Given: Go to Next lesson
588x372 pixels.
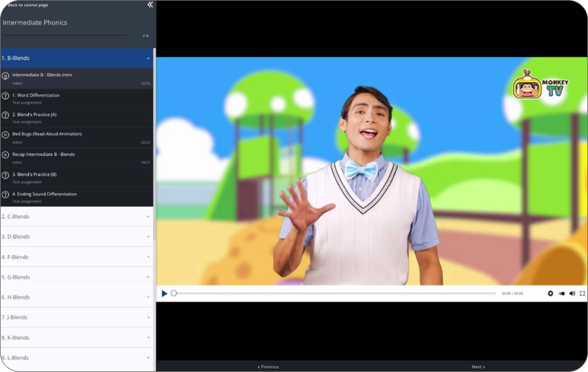Looking at the screenshot, I should pyautogui.click(x=478, y=367).
